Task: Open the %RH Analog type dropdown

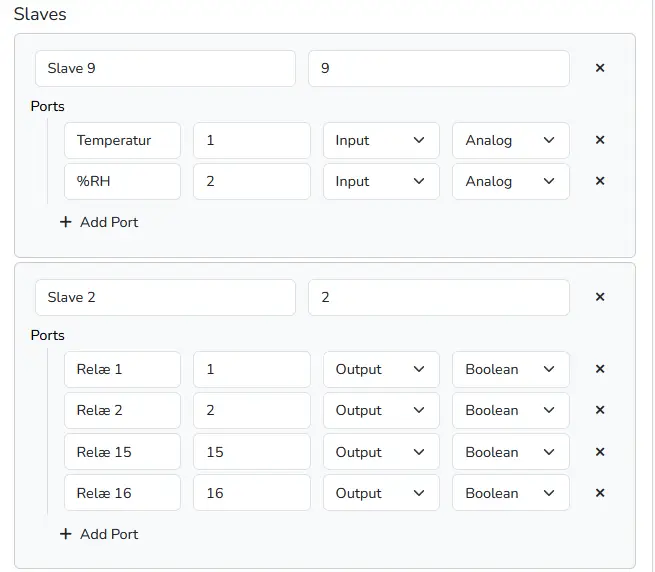Action: tap(510, 181)
